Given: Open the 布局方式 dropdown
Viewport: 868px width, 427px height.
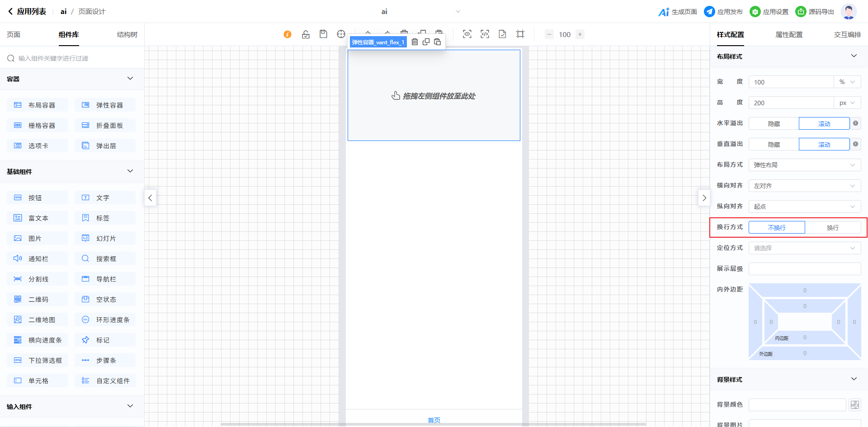Looking at the screenshot, I should 804,165.
